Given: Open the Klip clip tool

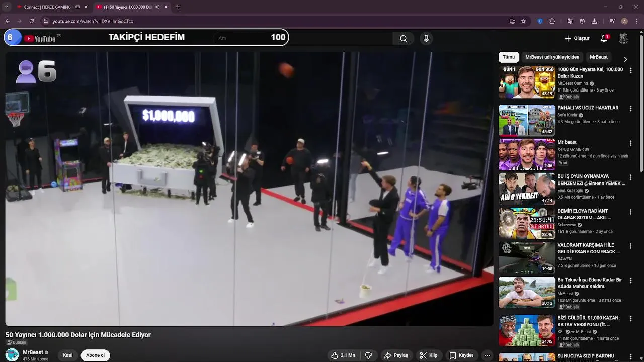Looking at the screenshot, I should (429, 355).
